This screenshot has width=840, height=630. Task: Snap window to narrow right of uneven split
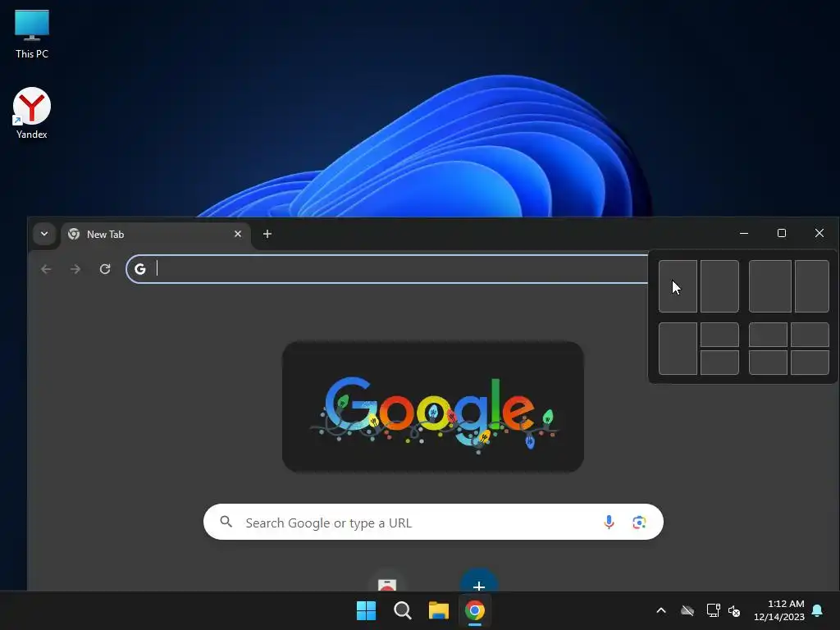tap(812, 286)
